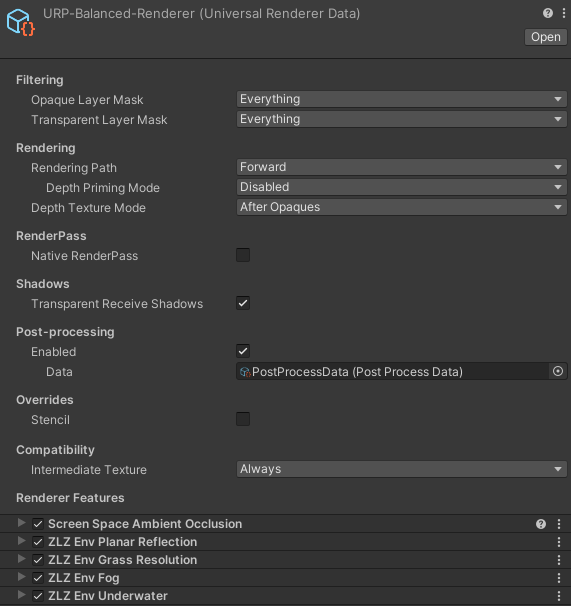
Task: Enable the Stencil override checkbox
Action: pos(243,419)
